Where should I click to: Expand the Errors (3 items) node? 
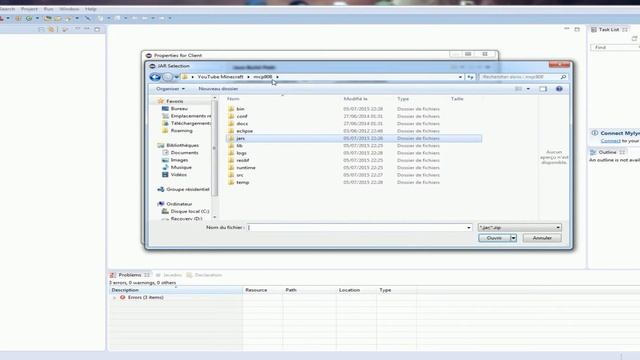tap(114, 298)
